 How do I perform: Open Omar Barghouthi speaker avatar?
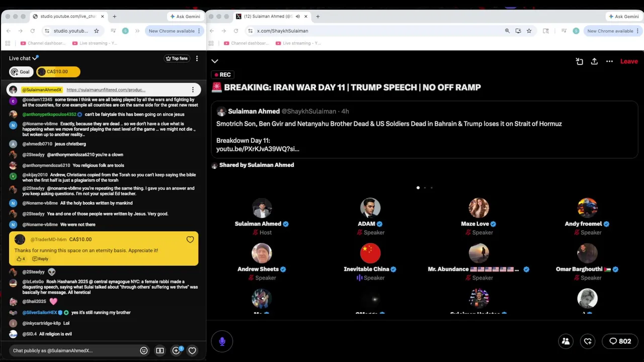click(x=587, y=253)
